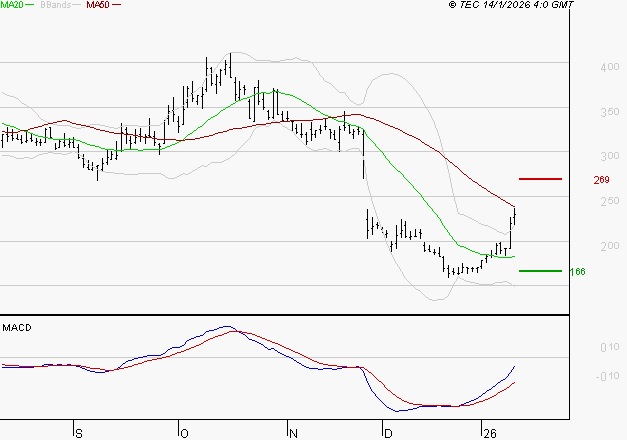Click the 350 price axis label

pyautogui.click(x=610, y=112)
